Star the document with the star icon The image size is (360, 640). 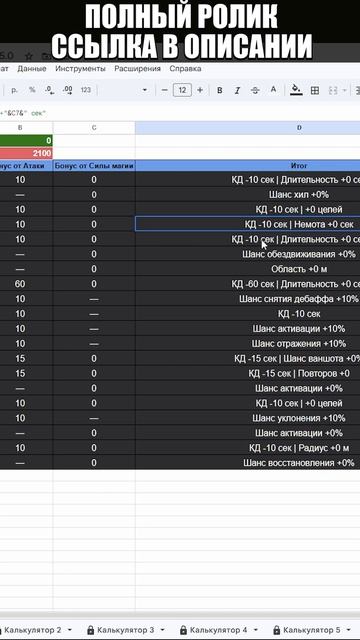click(x=29, y=56)
